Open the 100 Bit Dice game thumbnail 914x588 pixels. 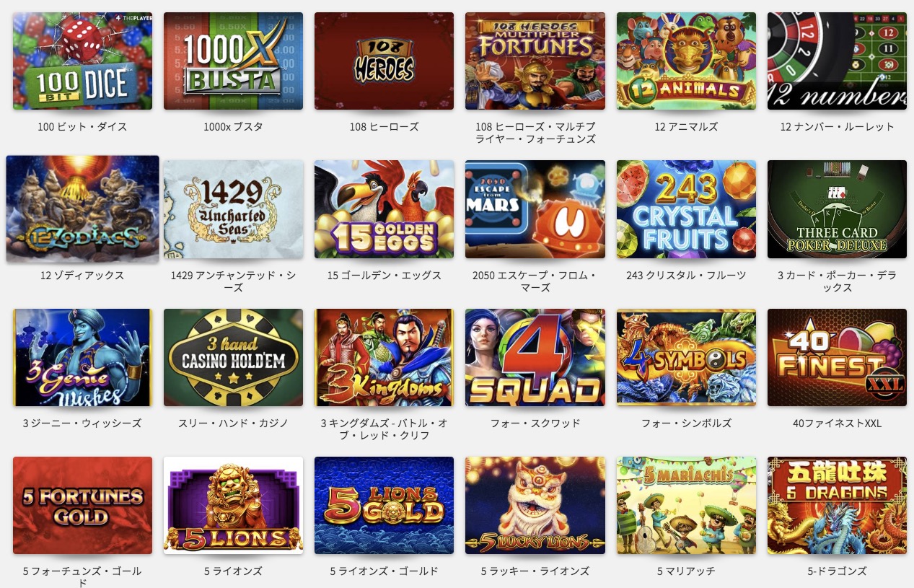pos(82,61)
